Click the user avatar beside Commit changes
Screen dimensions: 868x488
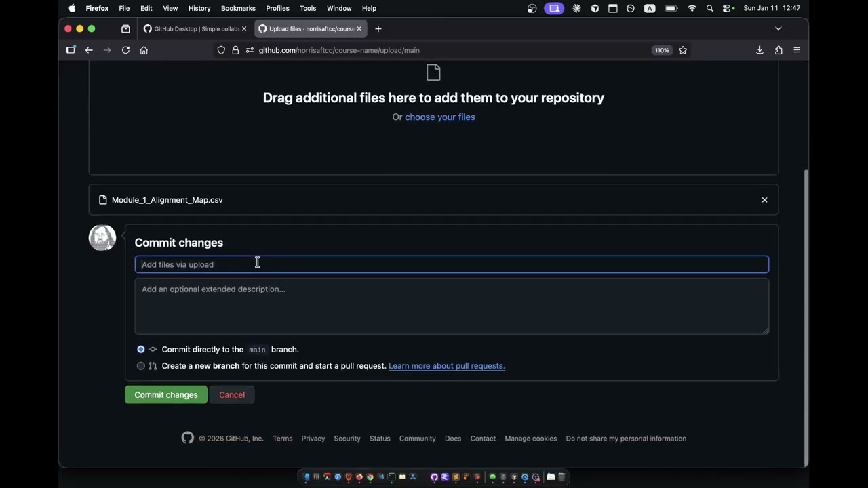pos(102,238)
